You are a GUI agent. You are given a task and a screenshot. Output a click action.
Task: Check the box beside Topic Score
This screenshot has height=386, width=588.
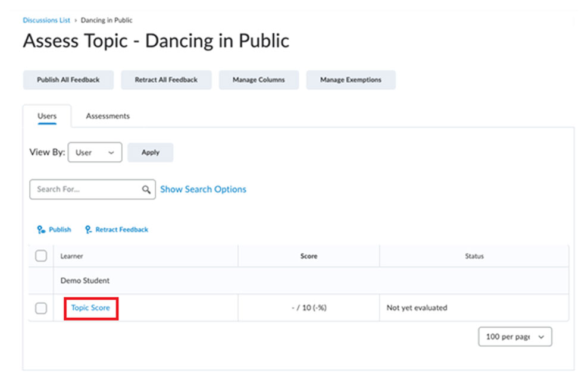tap(41, 308)
